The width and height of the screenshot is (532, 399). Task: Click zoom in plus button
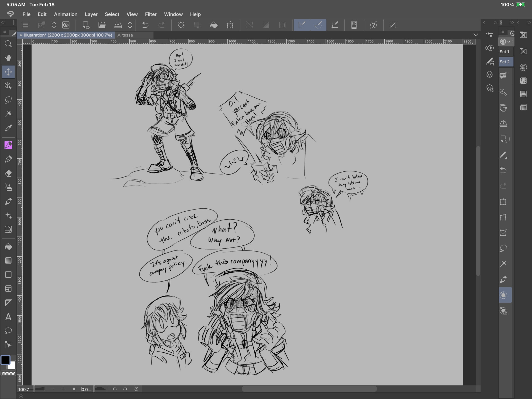pos(63,389)
